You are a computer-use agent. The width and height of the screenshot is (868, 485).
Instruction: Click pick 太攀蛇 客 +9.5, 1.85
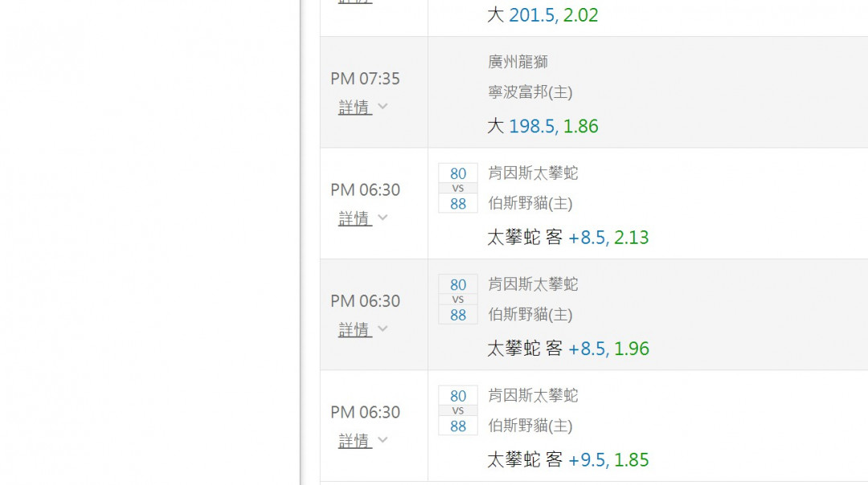coord(568,459)
